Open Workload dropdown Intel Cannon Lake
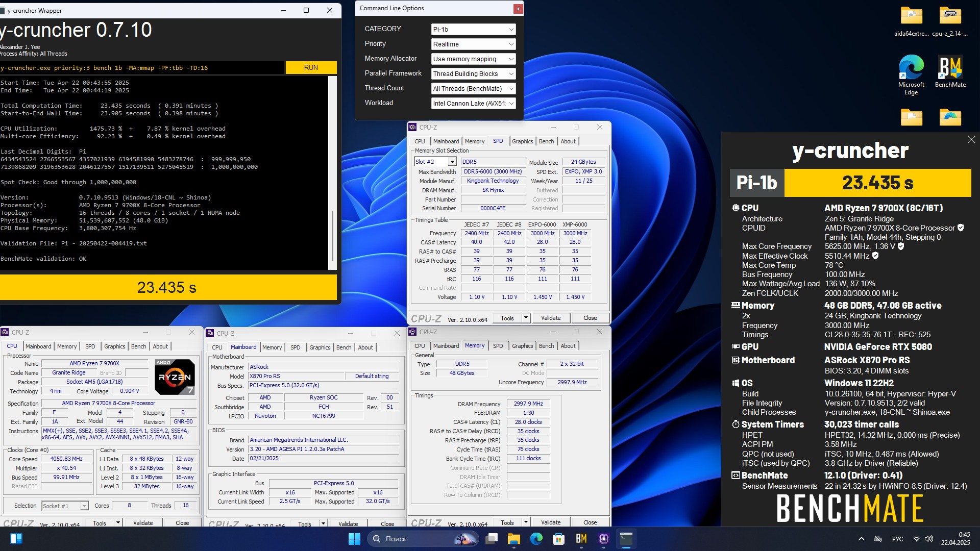This screenshot has width=980, height=551. [x=473, y=104]
